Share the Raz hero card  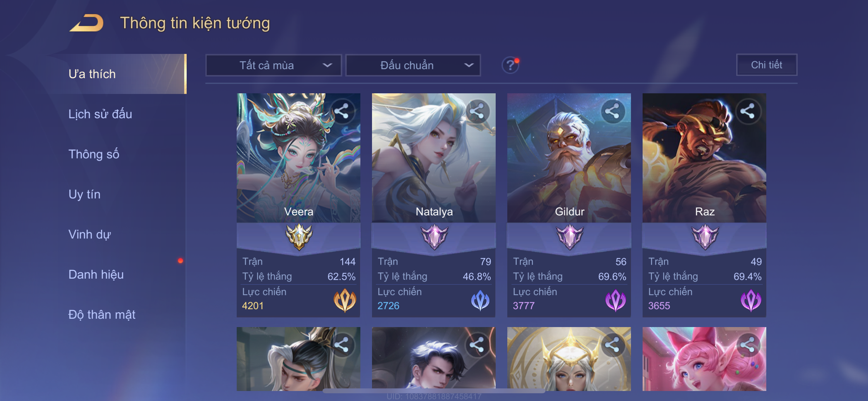click(748, 111)
